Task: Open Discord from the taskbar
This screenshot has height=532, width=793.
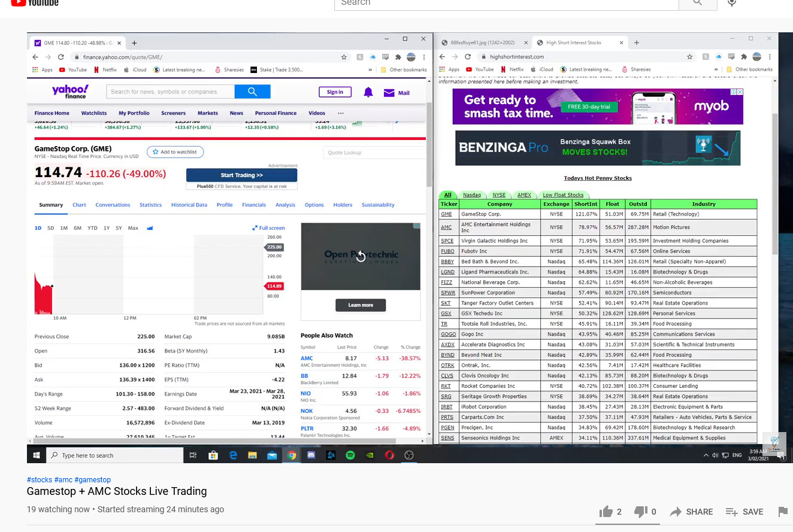Action: tap(311, 455)
